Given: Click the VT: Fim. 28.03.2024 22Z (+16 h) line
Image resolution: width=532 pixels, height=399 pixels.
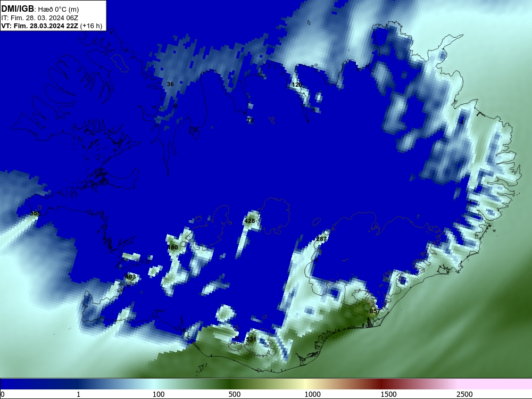Looking at the screenshot, I should 52,26.
